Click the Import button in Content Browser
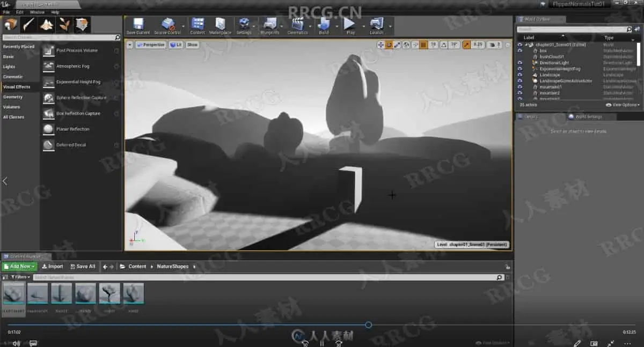Image resolution: width=644 pixels, height=347 pixels. pos(53,266)
